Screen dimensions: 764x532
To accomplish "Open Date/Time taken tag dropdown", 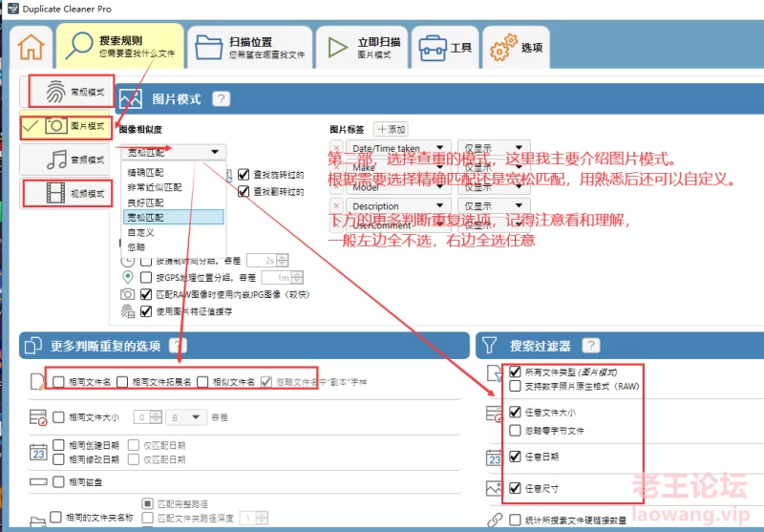I will click(398, 148).
